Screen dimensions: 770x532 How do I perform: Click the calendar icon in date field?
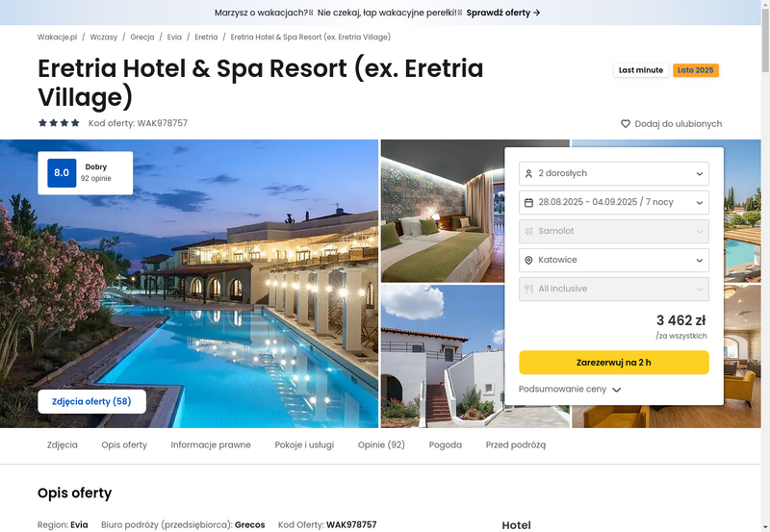pos(528,203)
